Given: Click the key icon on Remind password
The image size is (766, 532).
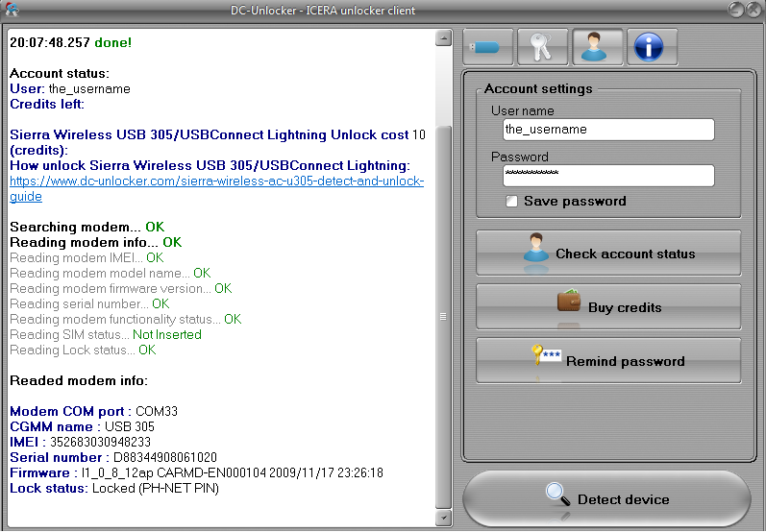Looking at the screenshot, I should pos(546,354).
